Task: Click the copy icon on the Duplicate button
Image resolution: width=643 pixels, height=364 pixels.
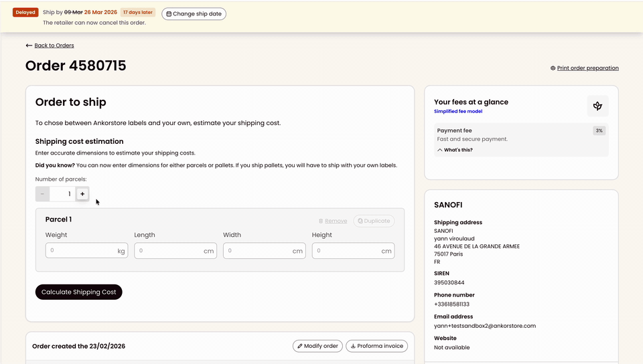Action: pyautogui.click(x=360, y=221)
